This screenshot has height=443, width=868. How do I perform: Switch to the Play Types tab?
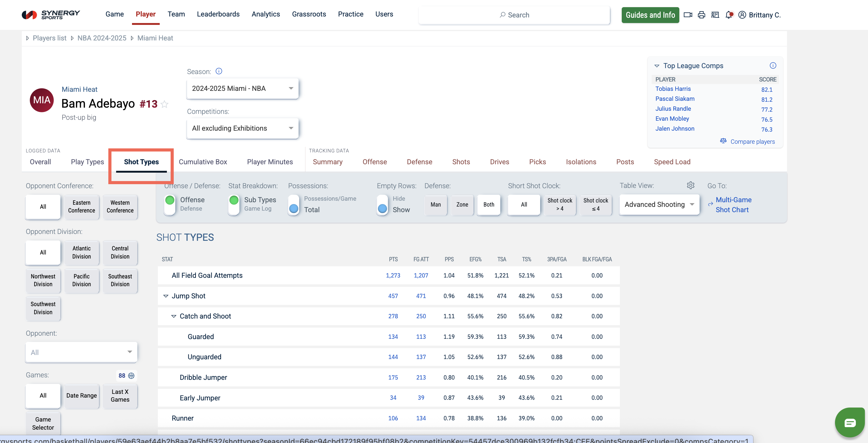[x=87, y=162]
